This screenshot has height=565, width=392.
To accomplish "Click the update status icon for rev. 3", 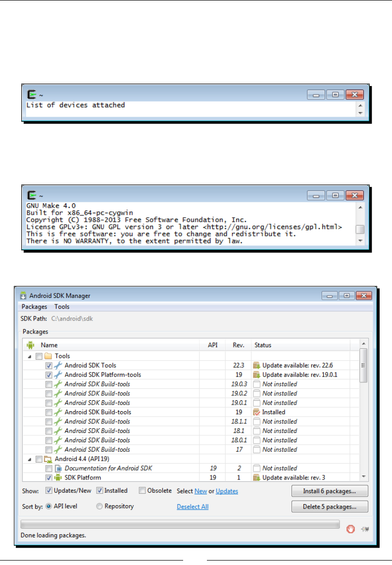I will [256, 478].
